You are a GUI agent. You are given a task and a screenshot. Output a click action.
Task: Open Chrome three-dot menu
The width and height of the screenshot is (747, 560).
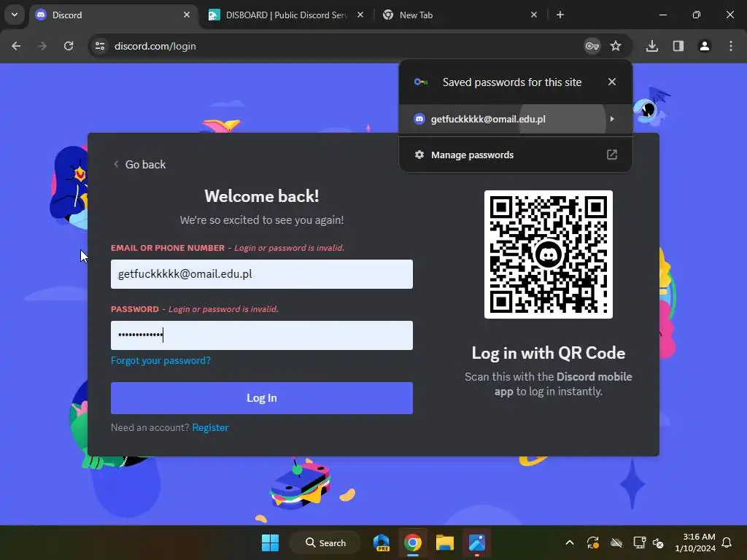point(731,46)
